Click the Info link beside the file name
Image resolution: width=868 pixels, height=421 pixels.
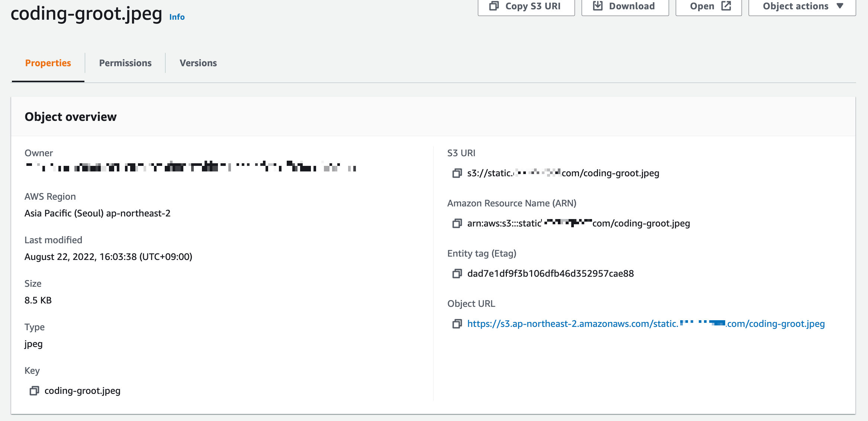[x=177, y=17]
